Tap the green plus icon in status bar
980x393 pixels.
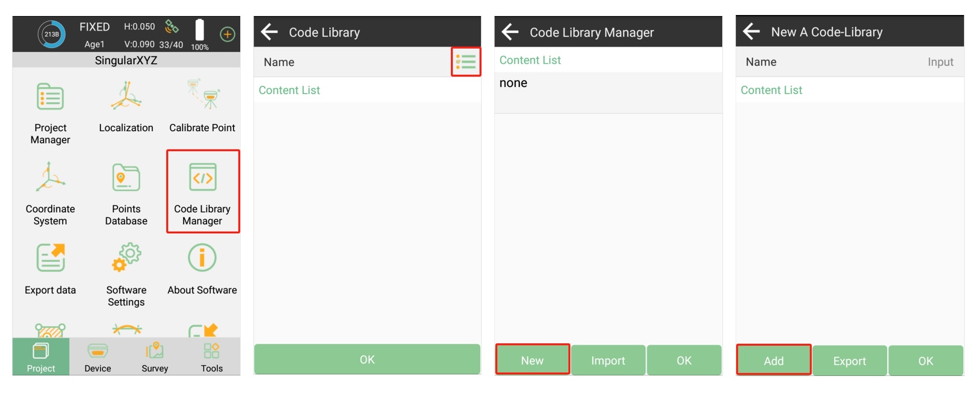point(227,34)
